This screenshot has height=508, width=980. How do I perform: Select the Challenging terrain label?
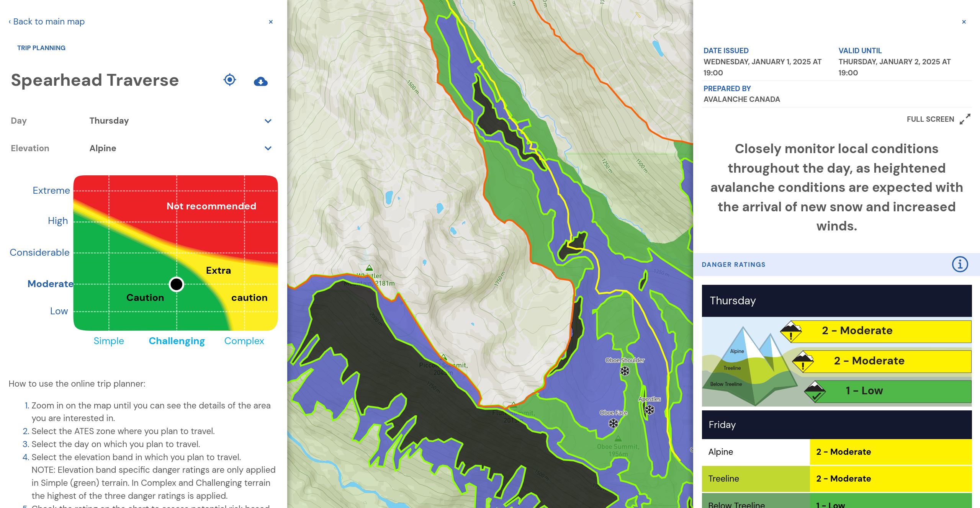[x=177, y=341]
